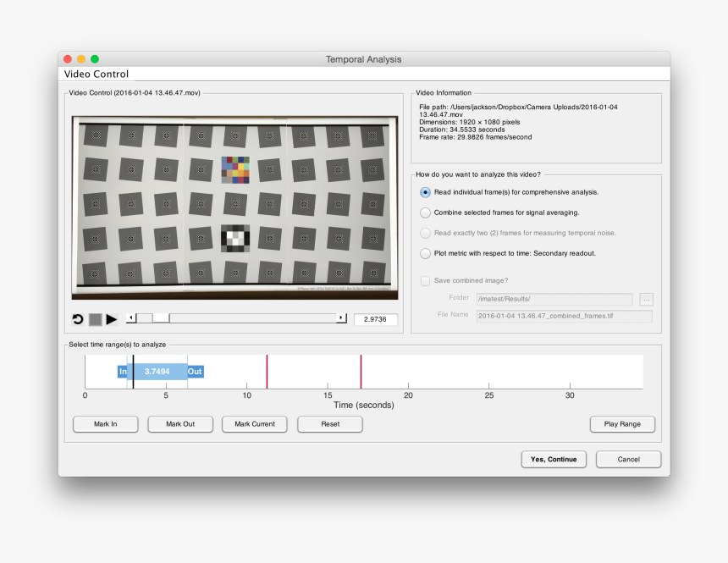Select Read exactly two frames for temporal noise
The image size is (728, 563).
pos(425,233)
